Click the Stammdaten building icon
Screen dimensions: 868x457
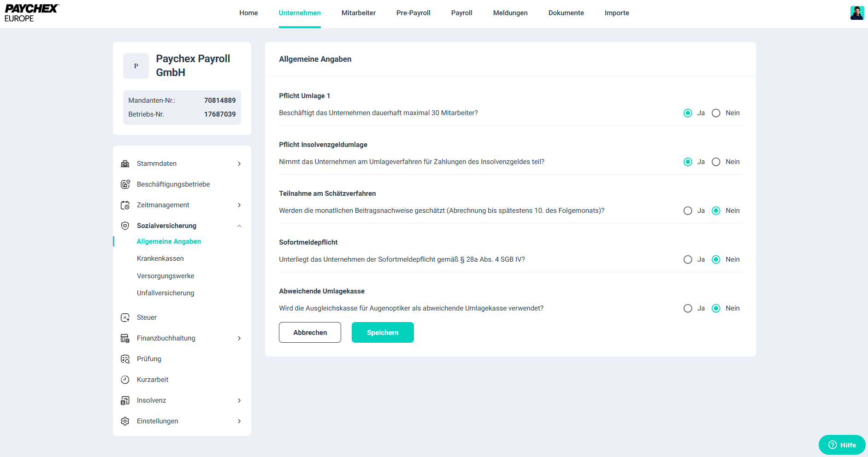coord(125,164)
